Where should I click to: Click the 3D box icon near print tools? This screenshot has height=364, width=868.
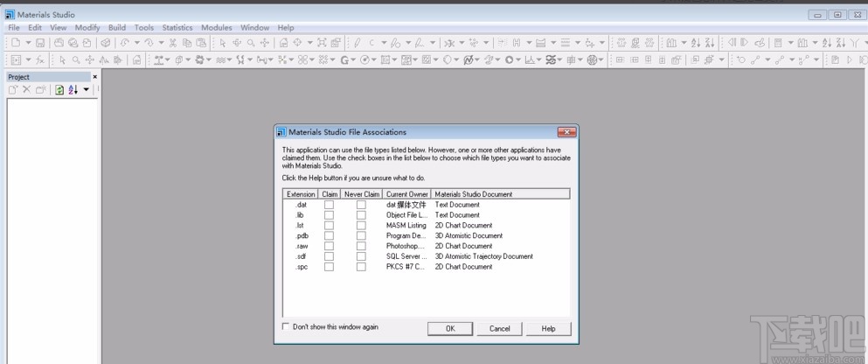coord(105,43)
